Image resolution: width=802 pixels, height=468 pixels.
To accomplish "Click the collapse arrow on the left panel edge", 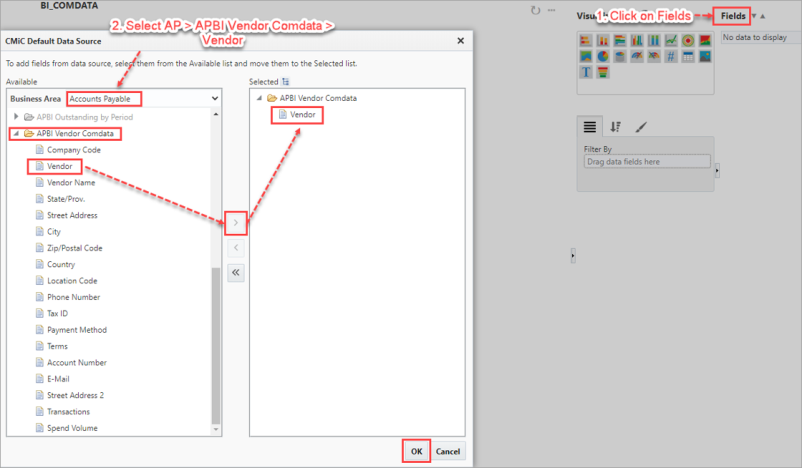I will 573,255.
